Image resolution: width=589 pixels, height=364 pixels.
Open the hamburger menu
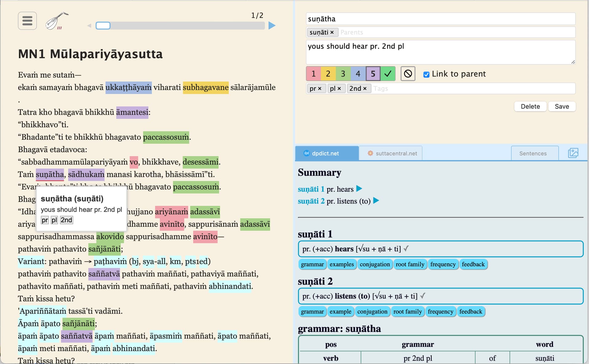[27, 21]
